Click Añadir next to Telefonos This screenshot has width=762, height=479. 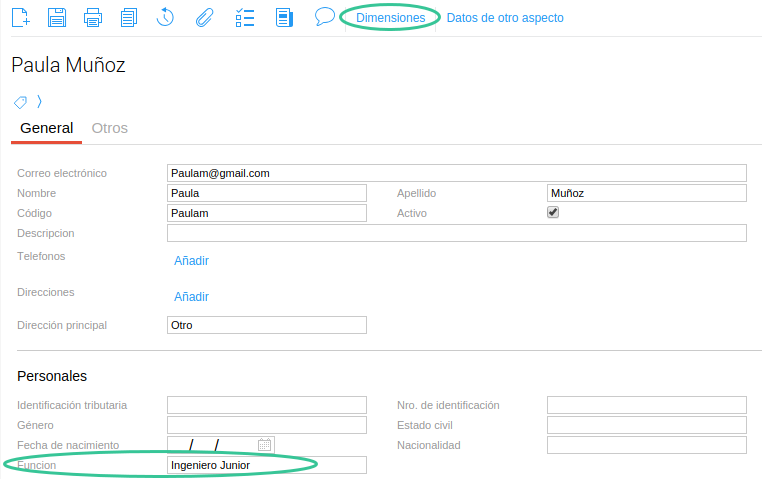(191, 261)
